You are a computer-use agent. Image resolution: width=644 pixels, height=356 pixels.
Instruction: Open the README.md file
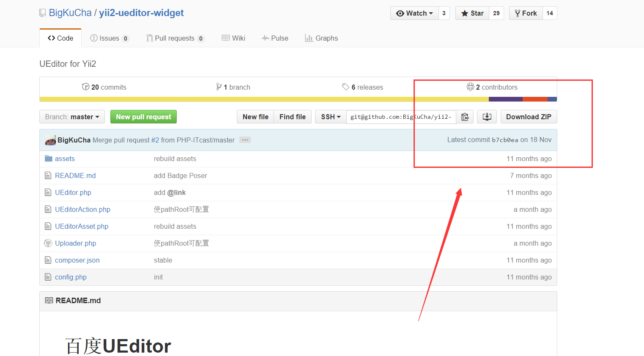point(75,175)
